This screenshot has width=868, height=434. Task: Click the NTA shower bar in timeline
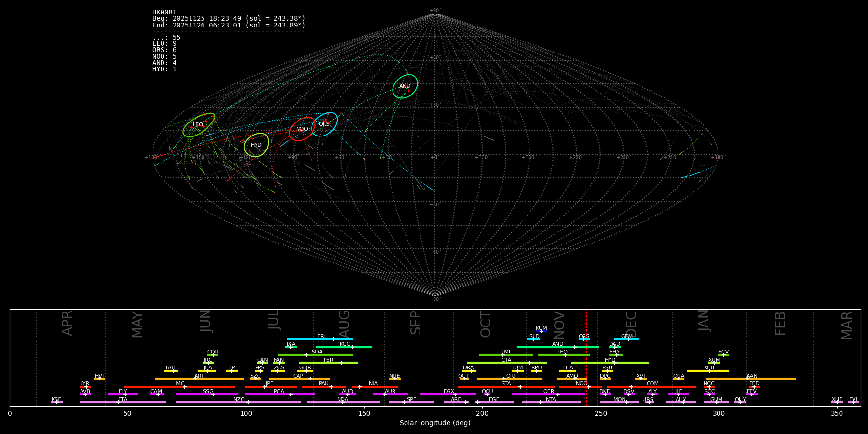[551, 402]
